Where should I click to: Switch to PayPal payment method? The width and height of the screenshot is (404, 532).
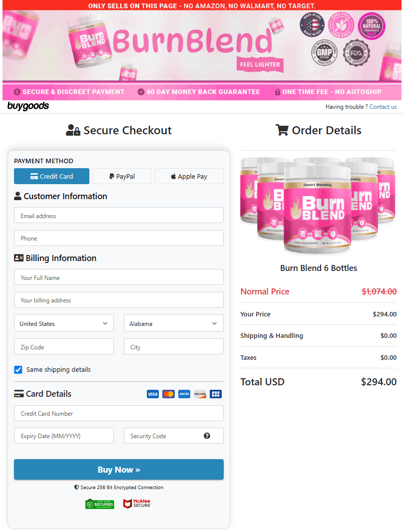pyautogui.click(x=122, y=176)
